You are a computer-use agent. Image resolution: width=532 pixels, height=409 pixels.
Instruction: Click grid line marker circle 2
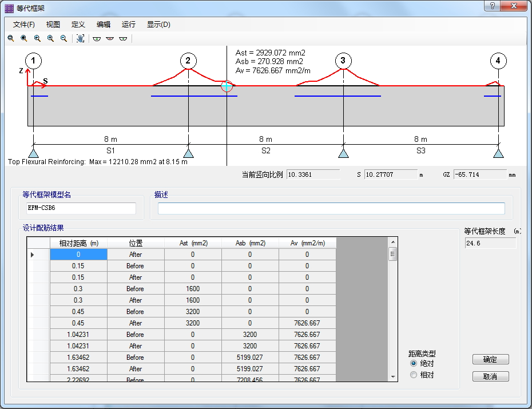click(x=188, y=61)
